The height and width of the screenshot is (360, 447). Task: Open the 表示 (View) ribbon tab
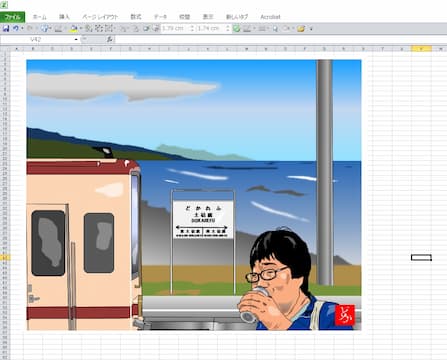[208, 17]
